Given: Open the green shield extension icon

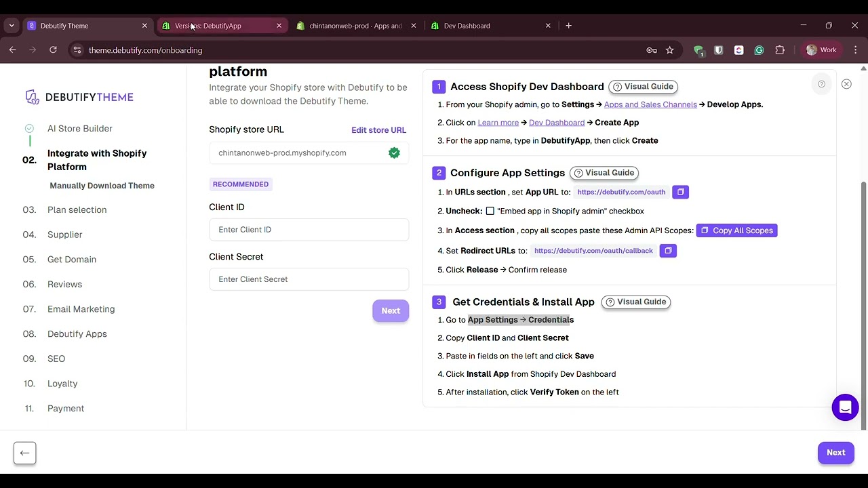Looking at the screenshot, I should (x=698, y=50).
